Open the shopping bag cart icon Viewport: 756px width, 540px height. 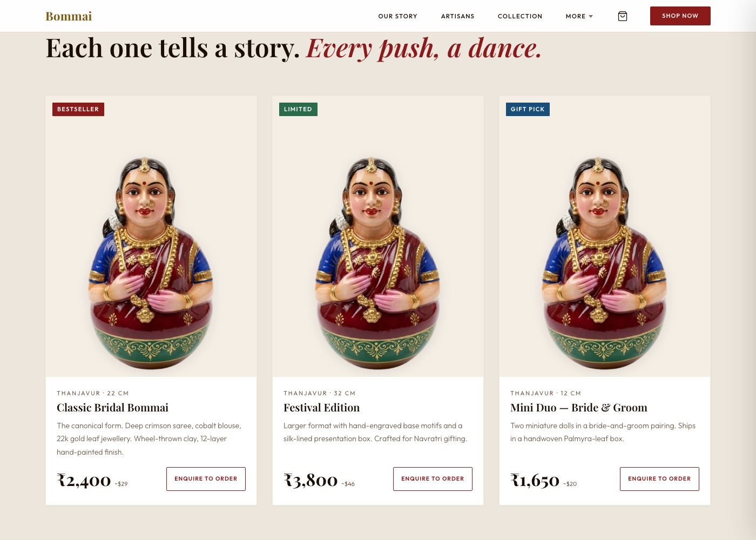click(623, 16)
